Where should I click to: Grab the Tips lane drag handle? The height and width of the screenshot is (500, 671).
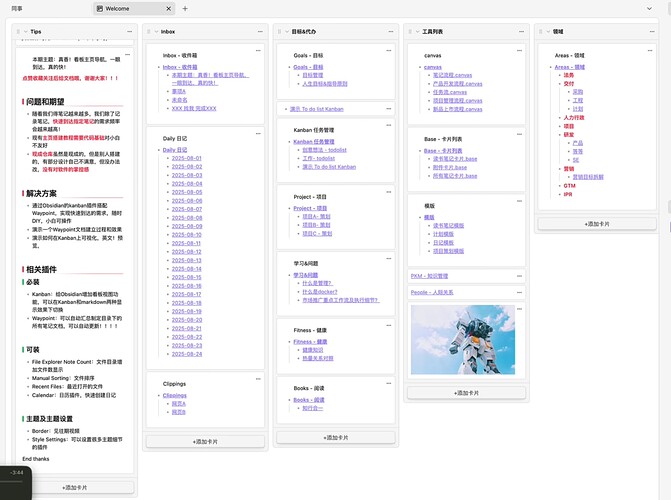pos(17,32)
